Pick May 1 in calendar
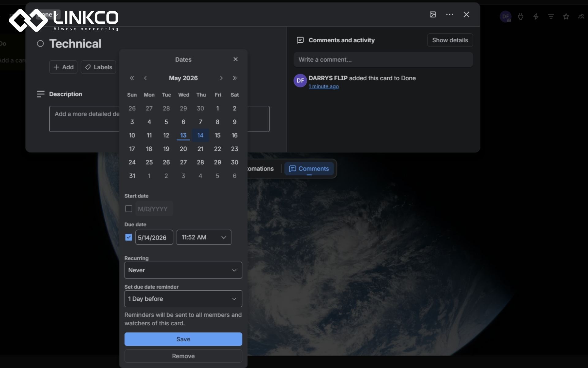588x368 pixels. pyautogui.click(x=217, y=108)
